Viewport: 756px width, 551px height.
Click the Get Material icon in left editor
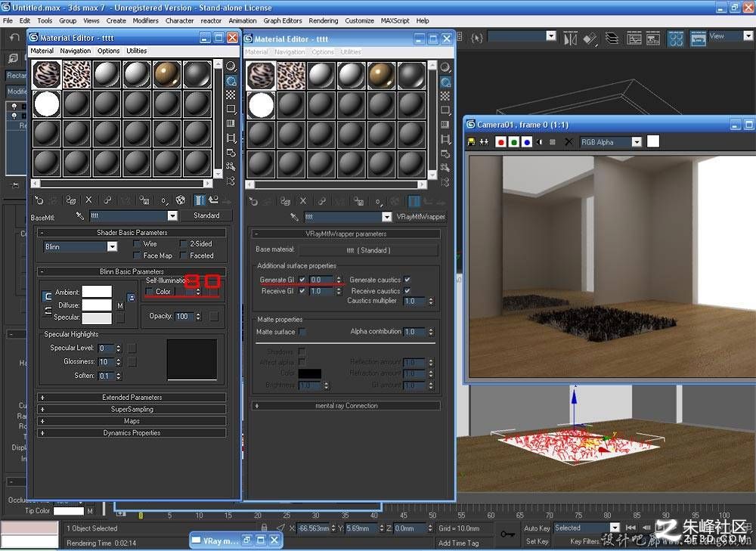(x=39, y=200)
